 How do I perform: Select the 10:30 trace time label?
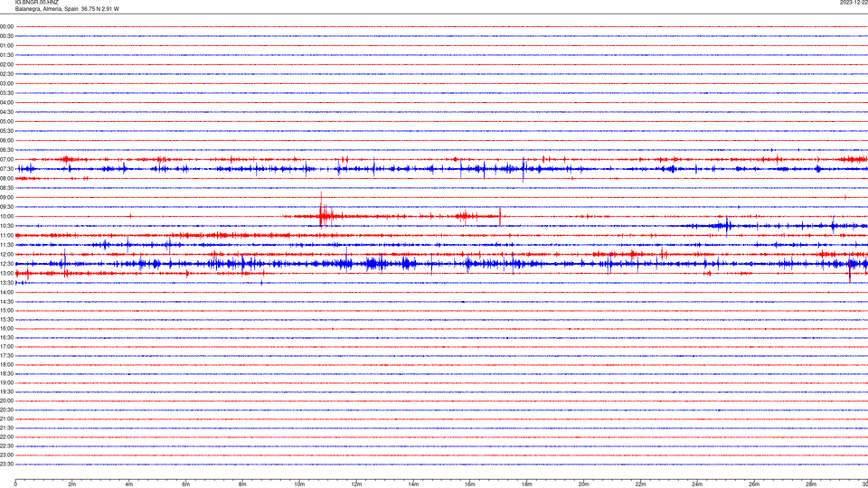[x=6, y=226]
